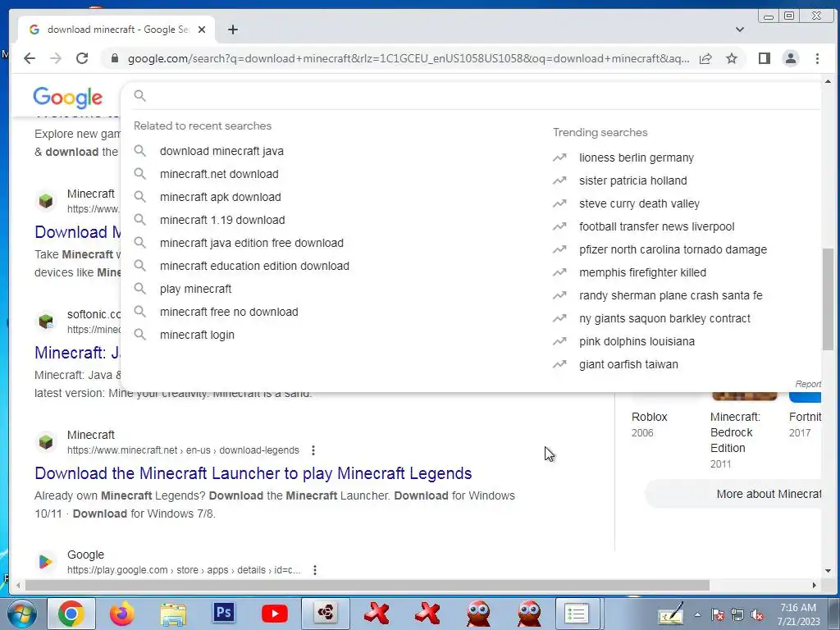
Task: Open the checklist app taskbar icon
Action: 576,614
